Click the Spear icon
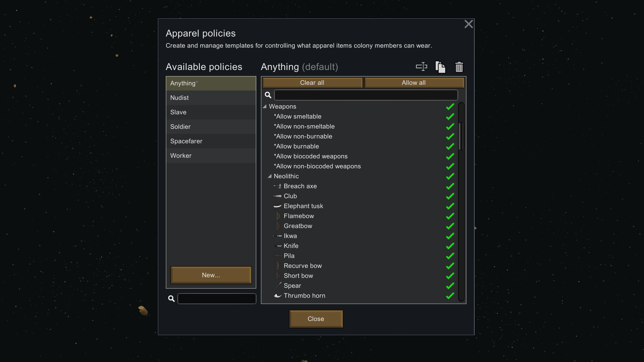This screenshot has height=362, width=644. [277, 286]
